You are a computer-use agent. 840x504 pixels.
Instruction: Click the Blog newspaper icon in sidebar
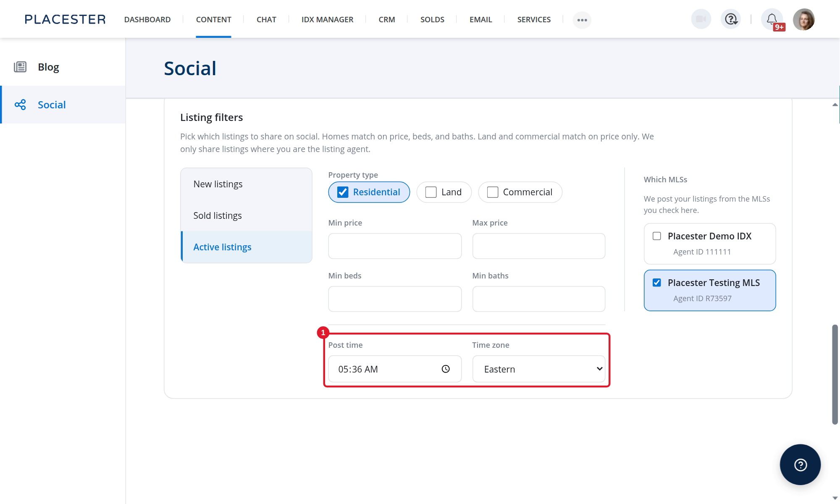tap(20, 67)
